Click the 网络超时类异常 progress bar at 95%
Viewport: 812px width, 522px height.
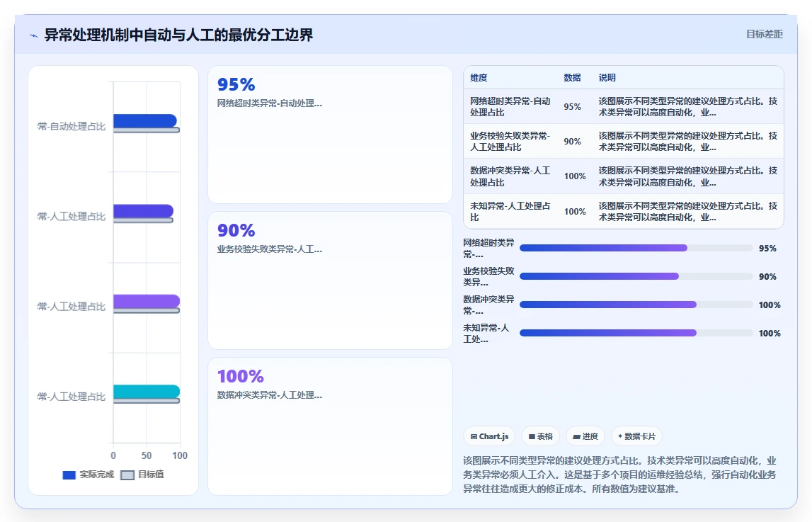click(x=636, y=248)
